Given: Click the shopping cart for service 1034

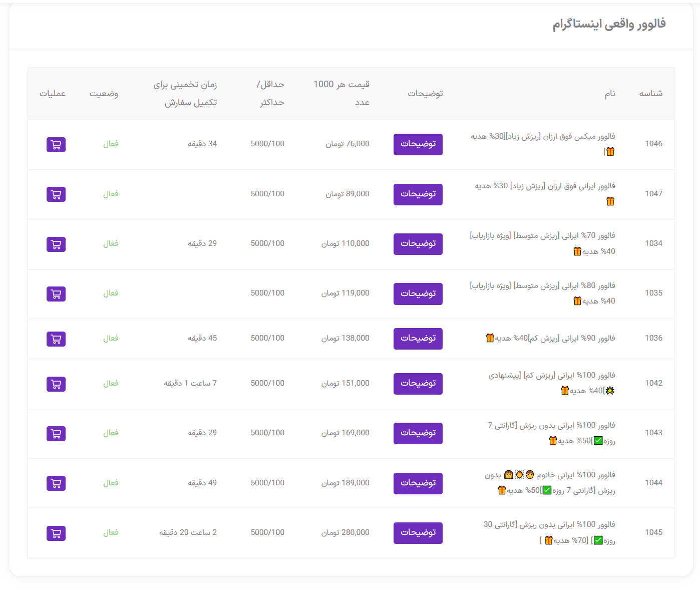Looking at the screenshot, I should click(x=56, y=244).
